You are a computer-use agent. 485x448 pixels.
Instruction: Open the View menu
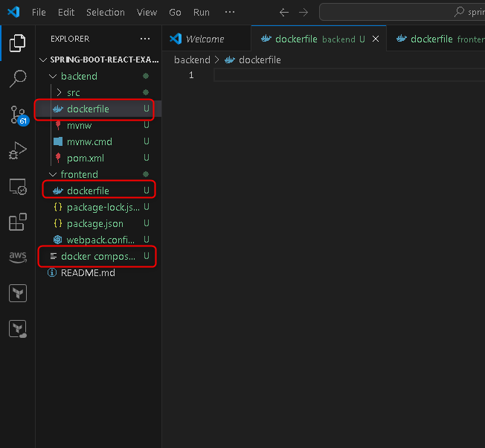pos(147,13)
